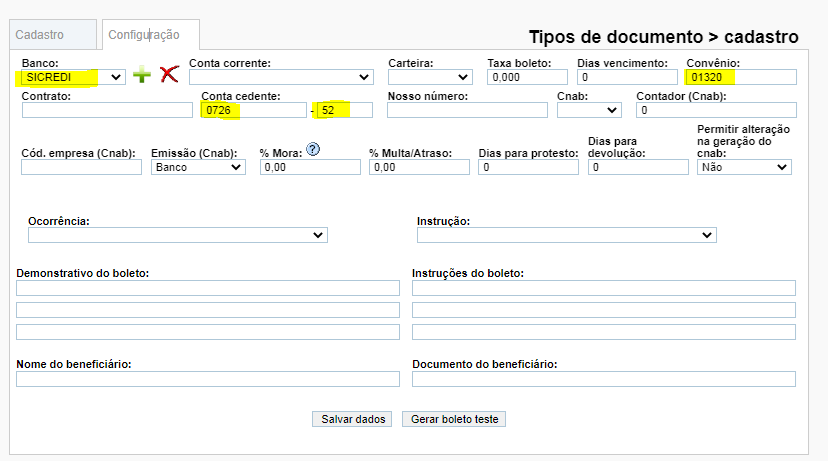Focus the Contrato input field
The height and width of the screenshot is (462, 829).
point(107,110)
